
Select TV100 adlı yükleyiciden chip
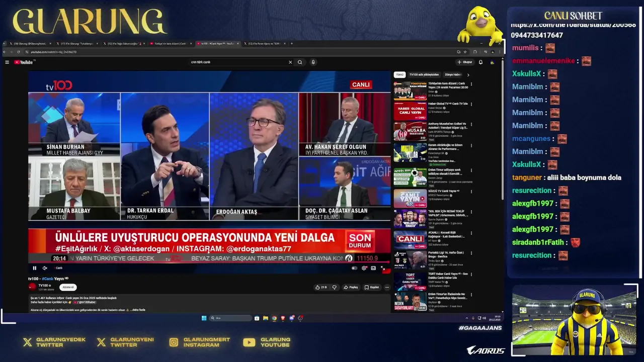click(x=424, y=74)
